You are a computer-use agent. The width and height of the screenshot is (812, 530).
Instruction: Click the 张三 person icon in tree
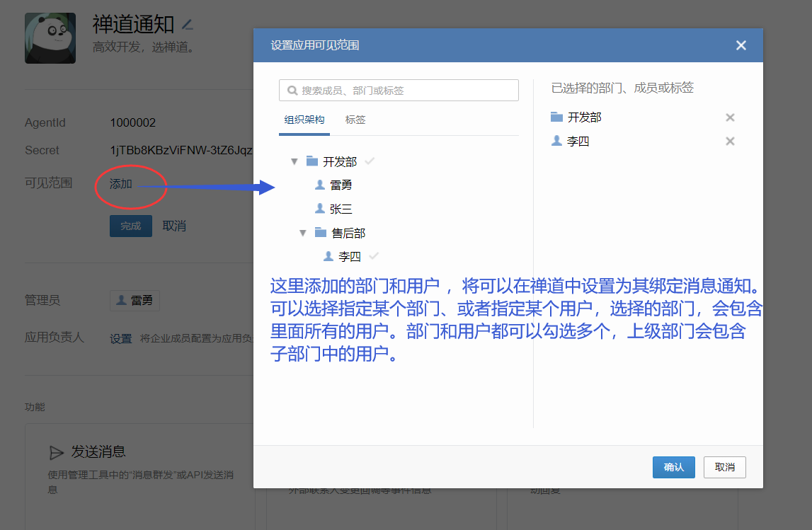(320, 208)
